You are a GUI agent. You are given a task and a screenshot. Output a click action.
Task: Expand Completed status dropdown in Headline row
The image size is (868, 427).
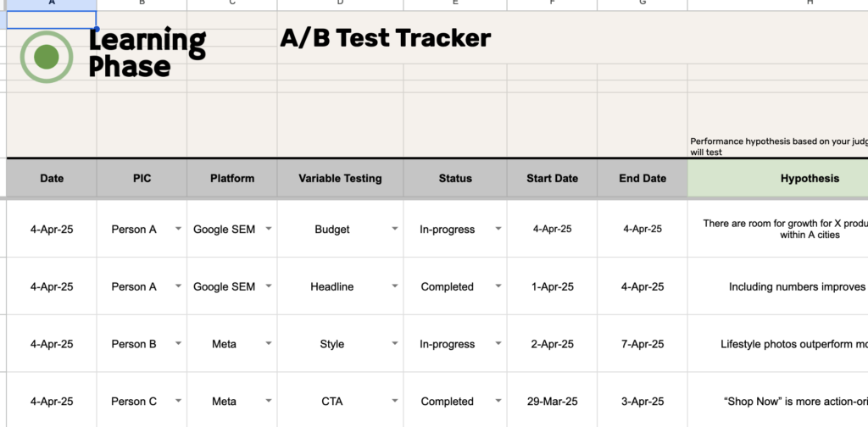pyautogui.click(x=498, y=286)
